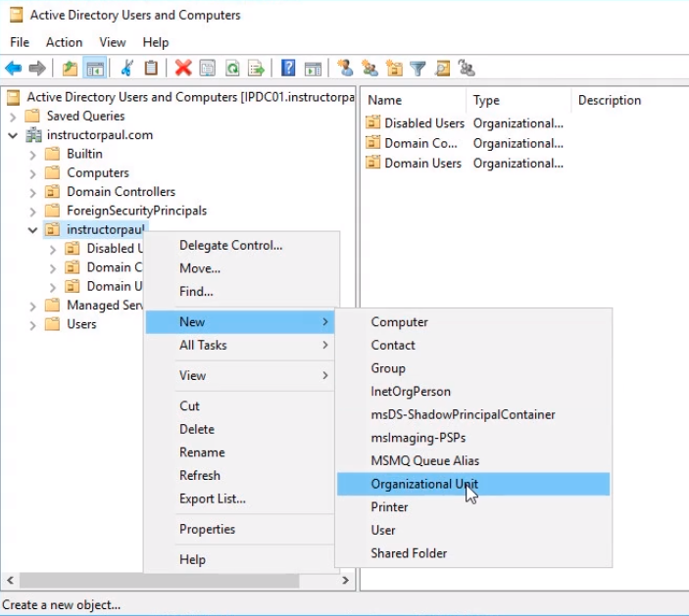Collapse the instructorpaul.com domain node
Screen dimensions: 689x616
pos(13,135)
